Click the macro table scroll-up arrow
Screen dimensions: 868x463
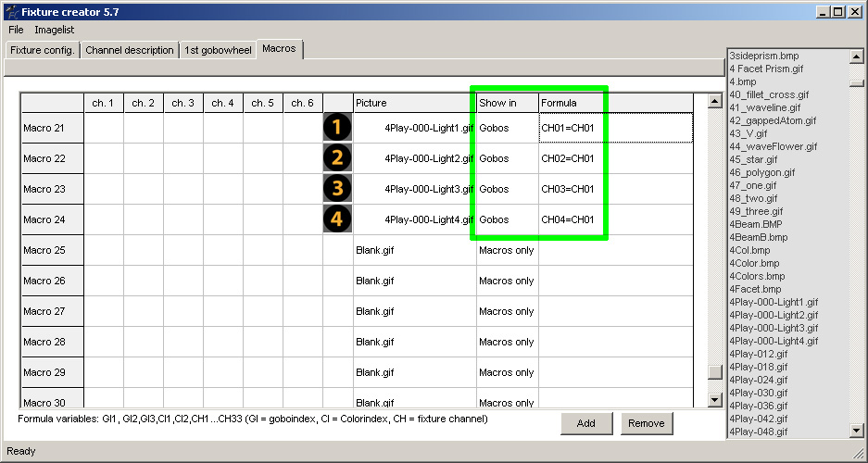[714, 101]
